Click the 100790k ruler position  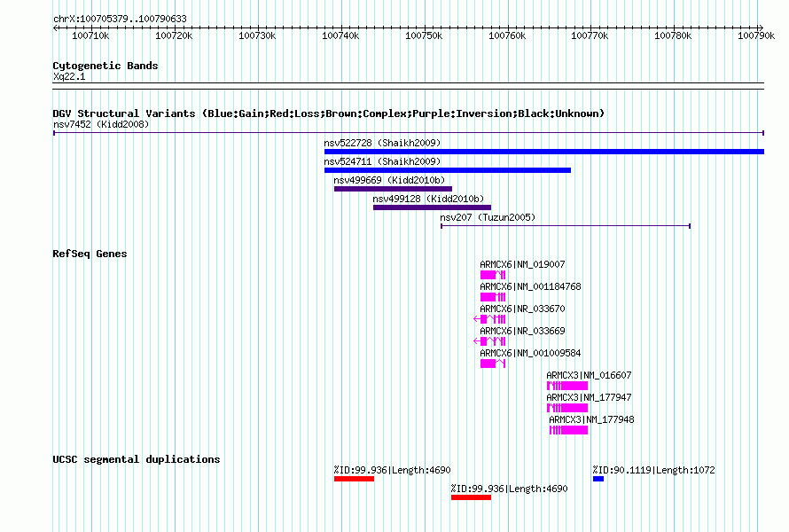756,35
